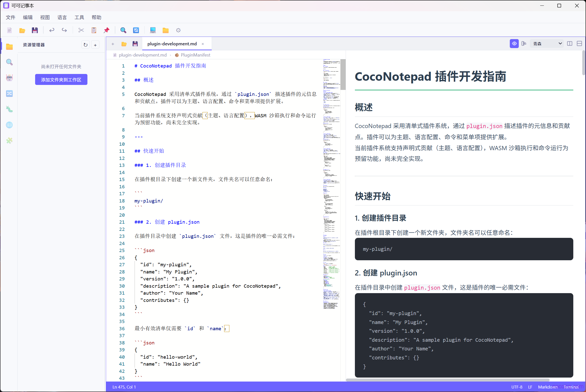This screenshot has height=392, width=586.
Task: Click the preview pane vertical scrollbar
Action: coord(584,63)
